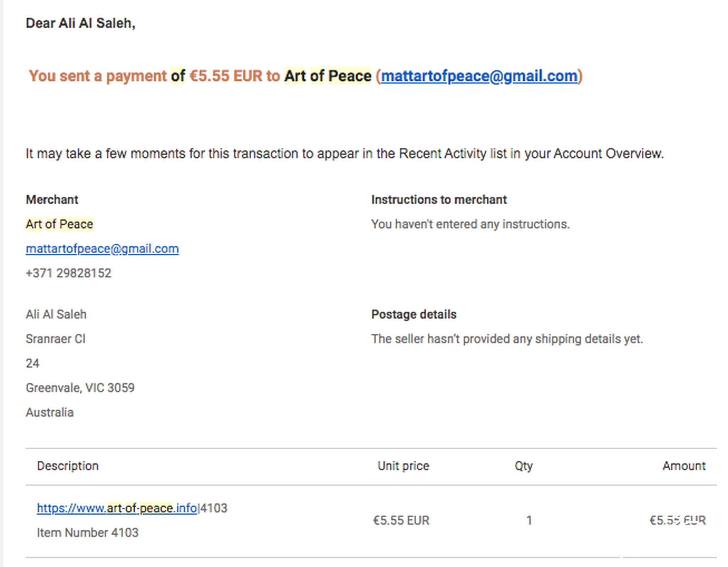Click the Merchant section label

click(52, 200)
